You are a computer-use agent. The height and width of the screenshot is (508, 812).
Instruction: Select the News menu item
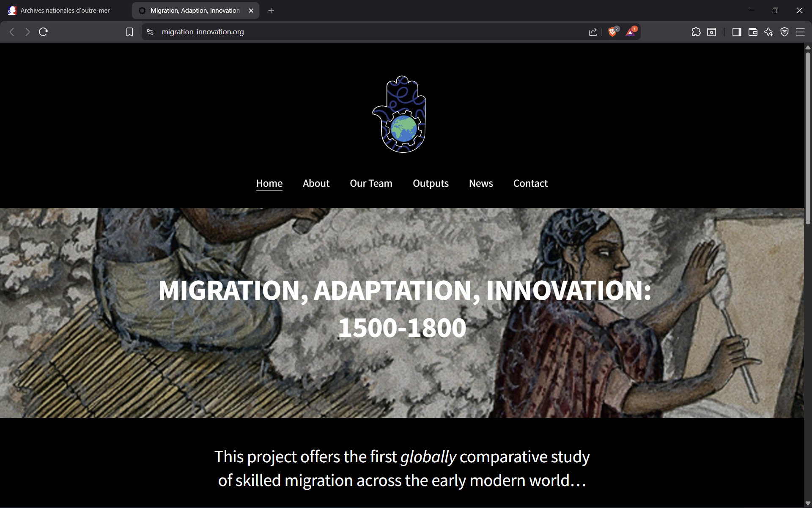(481, 183)
